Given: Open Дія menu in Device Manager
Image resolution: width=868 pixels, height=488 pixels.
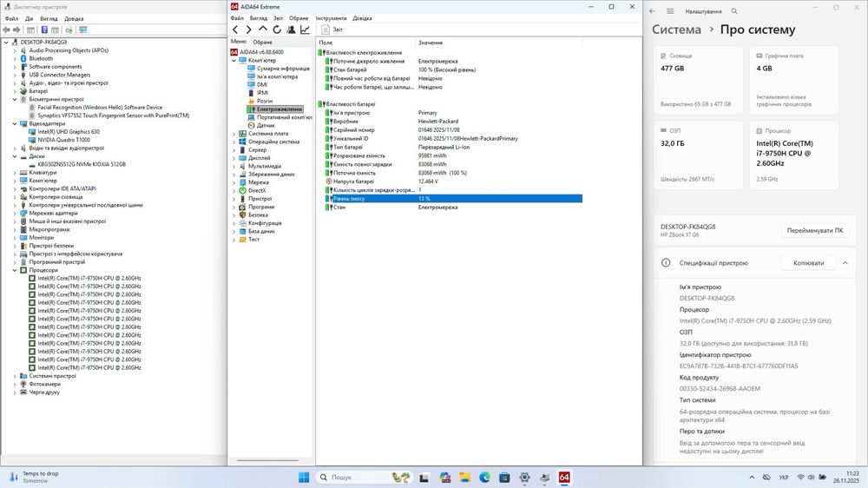Looking at the screenshot, I should (x=29, y=18).
